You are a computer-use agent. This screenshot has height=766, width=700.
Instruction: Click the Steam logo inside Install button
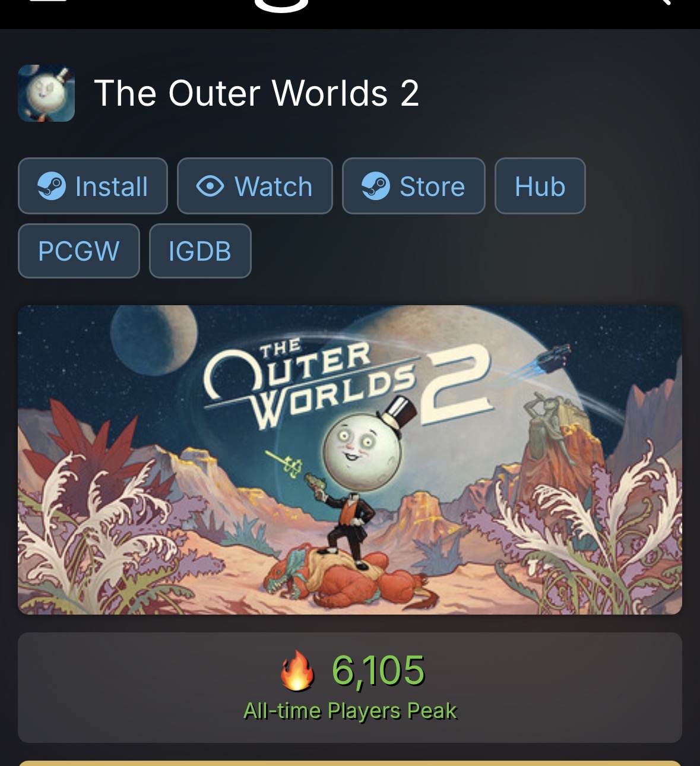[x=52, y=186]
